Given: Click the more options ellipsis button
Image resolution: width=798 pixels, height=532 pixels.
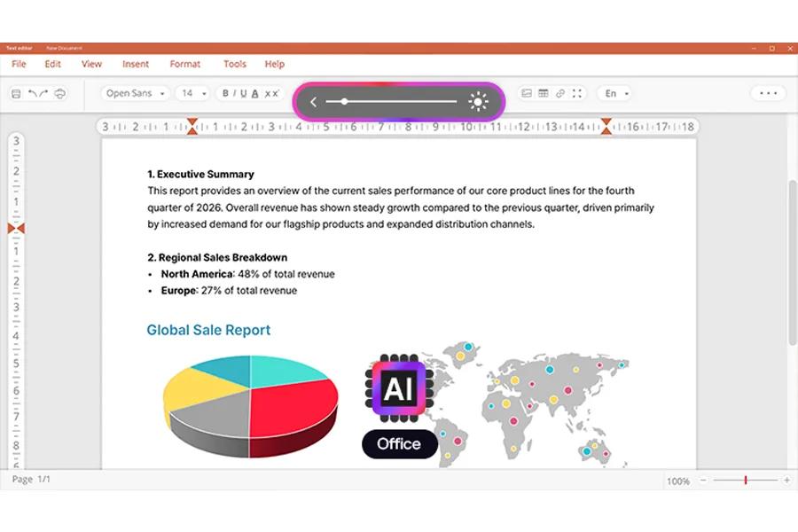Looking at the screenshot, I should click(768, 93).
